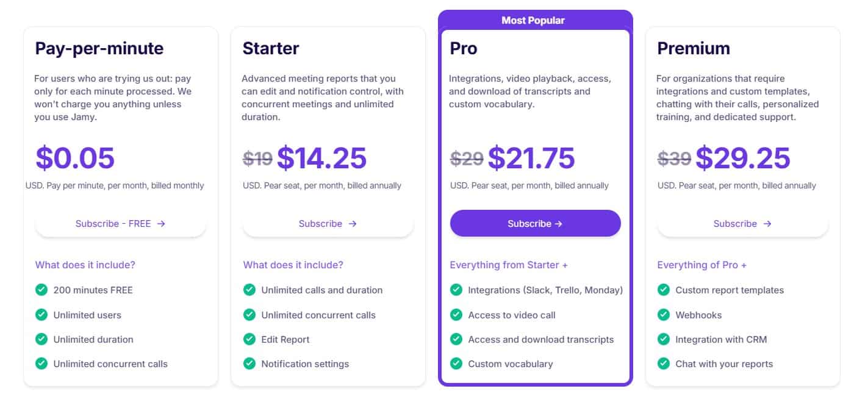Click 'Subscribe - FREE' for Pay-per-minute
The image size is (868, 397).
pyautogui.click(x=120, y=223)
